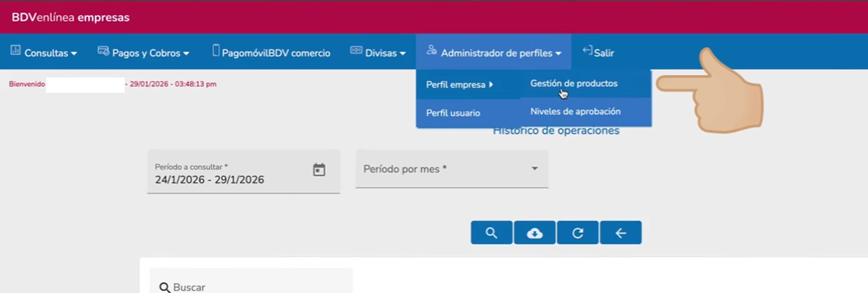This screenshot has height=293, width=868.
Task: Click the Consultas dropdown caret
Action: pos(74,53)
